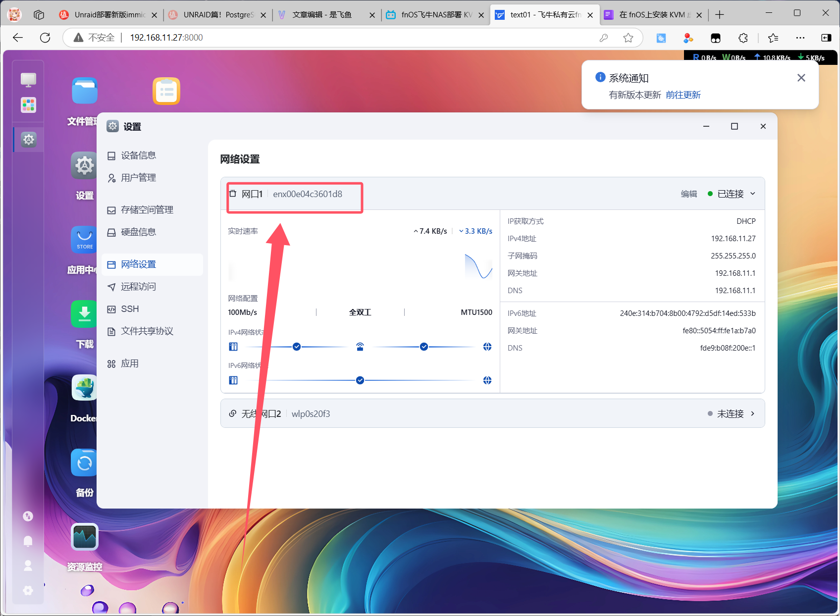The width and height of the screenshot is (840, 616).
Task: Select SSH in settings sidebar
Action: [130, 309]
